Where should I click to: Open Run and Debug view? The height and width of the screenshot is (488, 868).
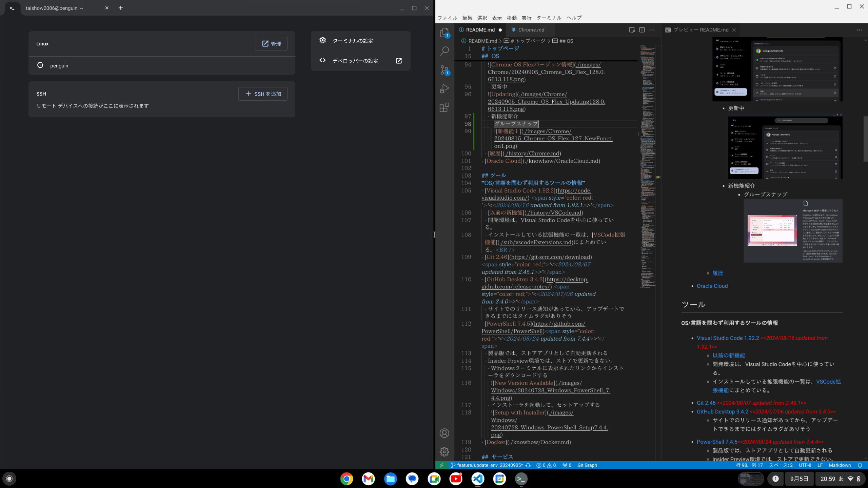click(444, 89)
